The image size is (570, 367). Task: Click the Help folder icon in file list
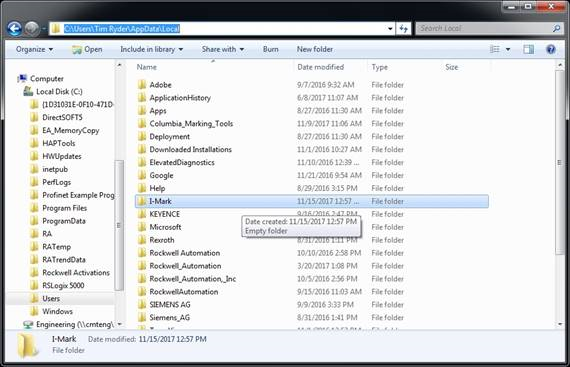tap(142, 188)
